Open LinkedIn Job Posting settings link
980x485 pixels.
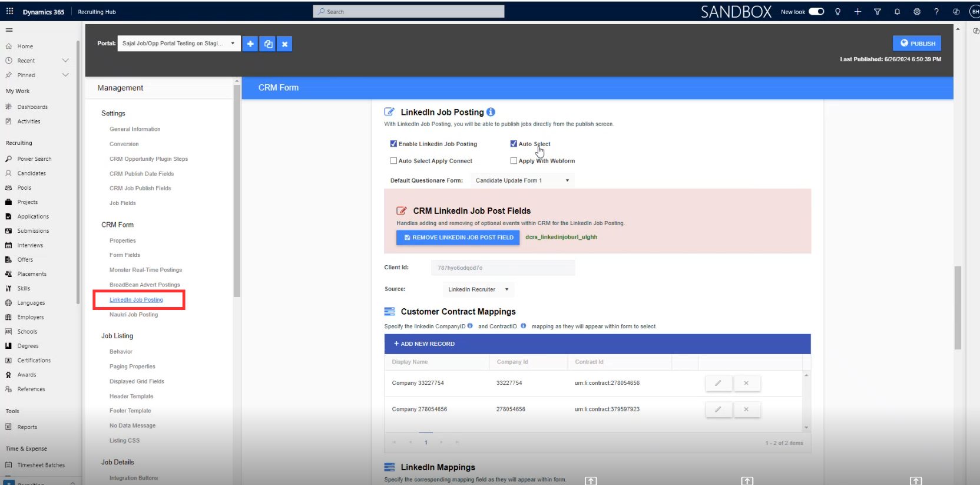(136, 300)
